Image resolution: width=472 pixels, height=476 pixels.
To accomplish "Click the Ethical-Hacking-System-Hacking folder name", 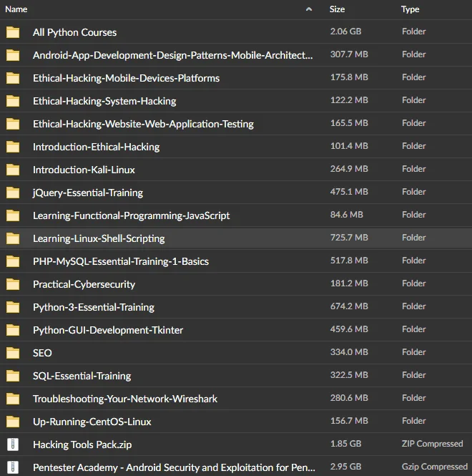I will 104,101.
